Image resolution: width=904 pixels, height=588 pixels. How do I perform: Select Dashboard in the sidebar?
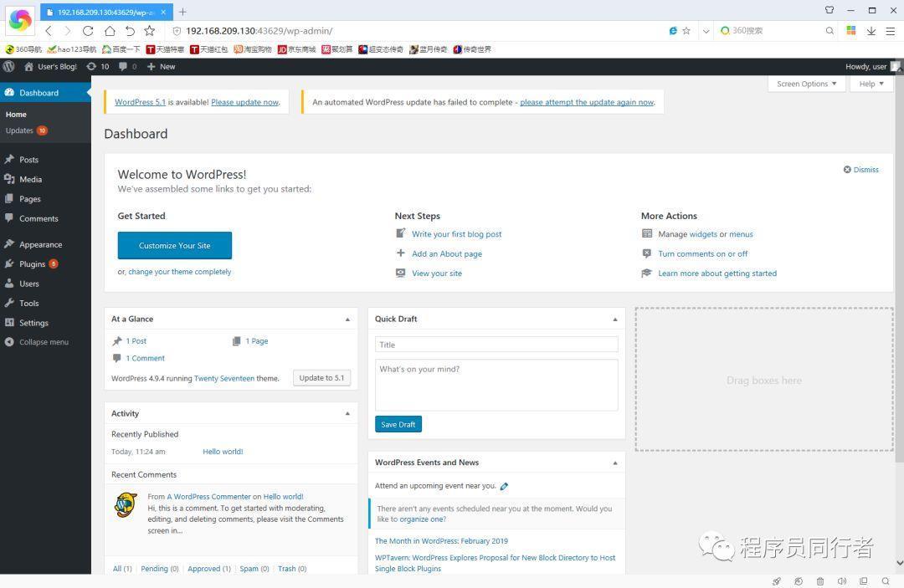pos(45,93)
